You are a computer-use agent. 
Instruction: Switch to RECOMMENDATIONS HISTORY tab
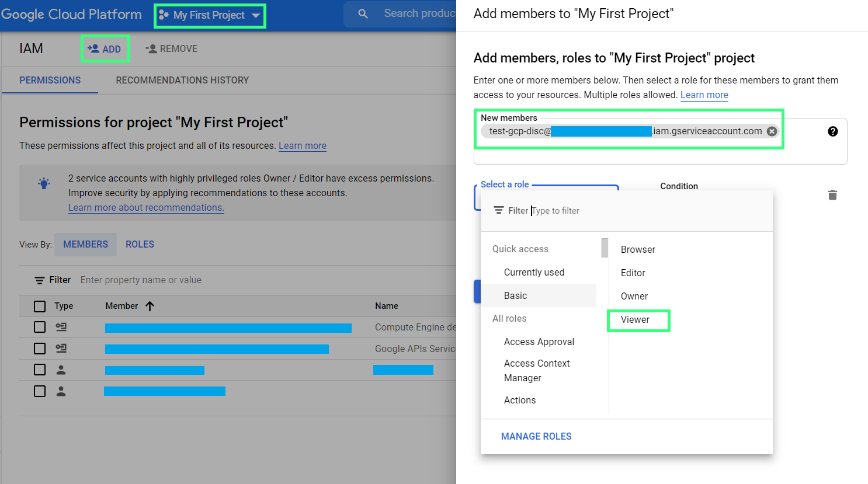pos(182,80)
